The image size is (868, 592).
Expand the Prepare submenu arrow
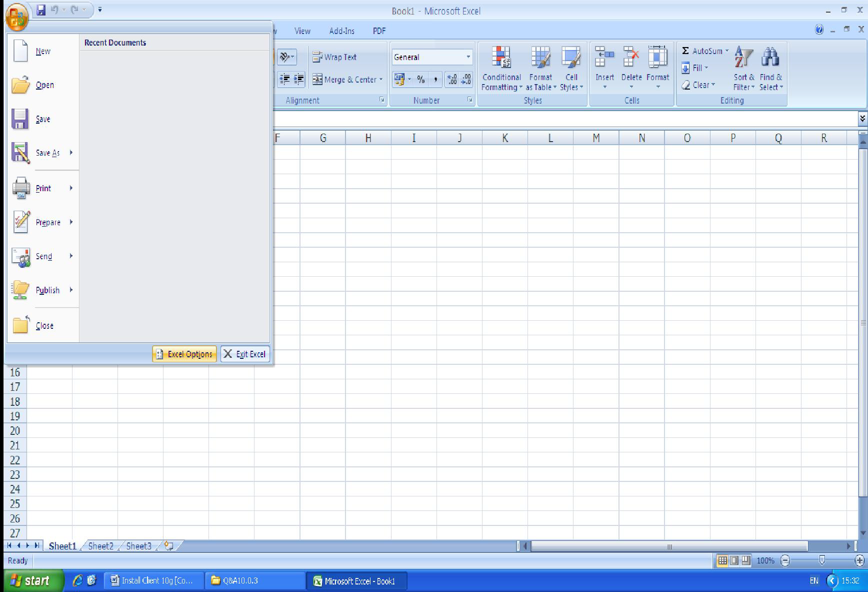[x=71, y=222]
